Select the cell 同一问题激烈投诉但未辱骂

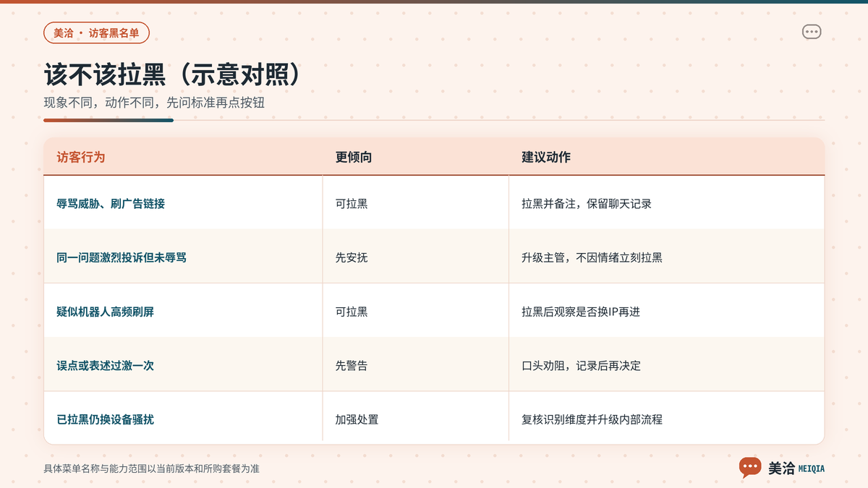tap(122, 257)
